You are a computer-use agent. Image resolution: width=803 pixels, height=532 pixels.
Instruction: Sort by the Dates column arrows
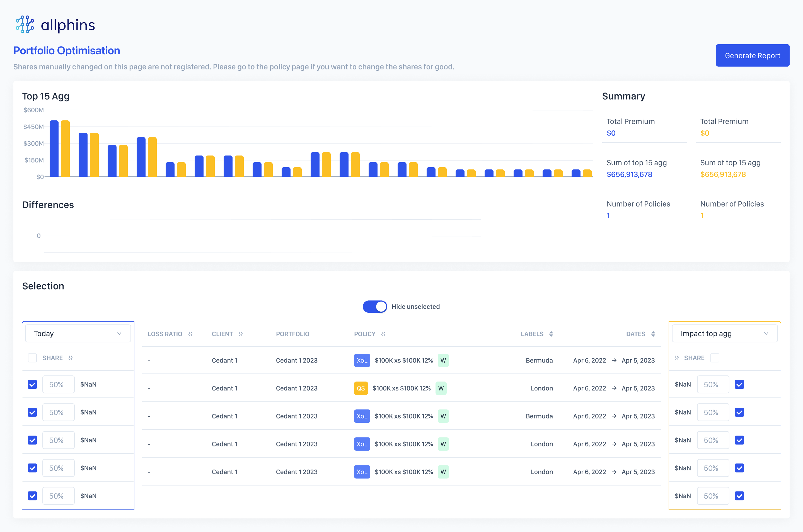(x=653, y=334)
